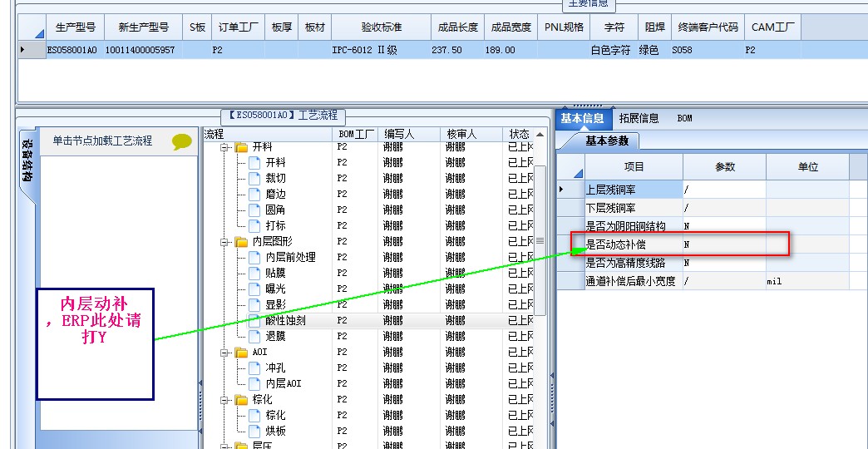Select the 酸性蚀刻 process step

[x=285, y=321]
